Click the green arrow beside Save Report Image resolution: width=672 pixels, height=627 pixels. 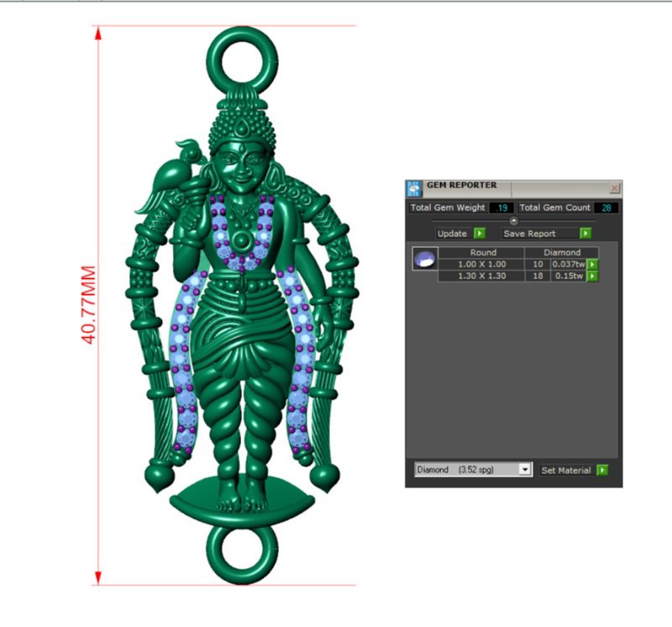585,233
